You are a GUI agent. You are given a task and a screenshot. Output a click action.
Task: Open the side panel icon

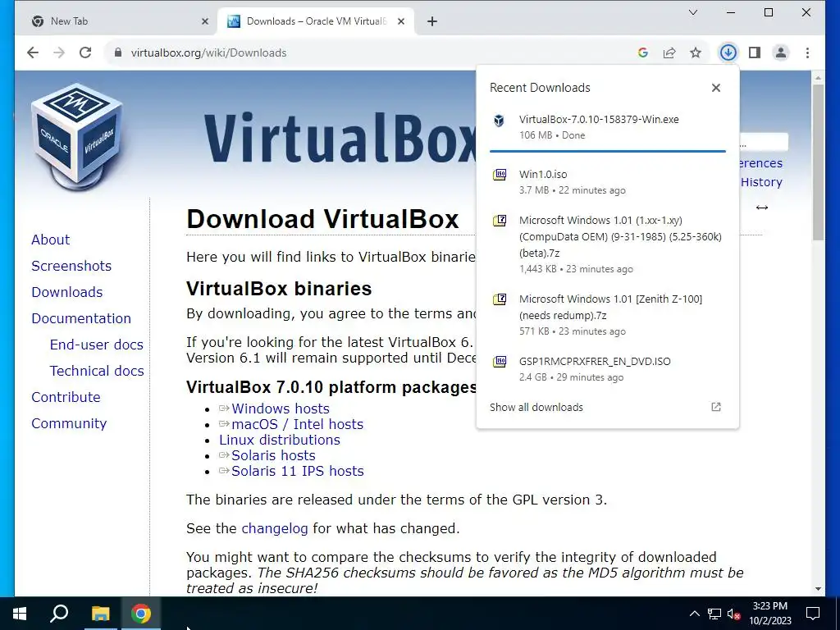click(755, 52)
